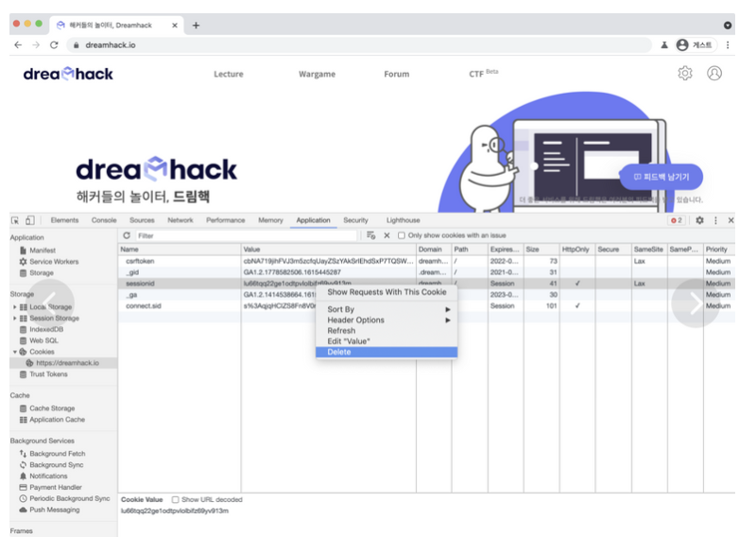Switch to the Lighthouse tab
756x554 pixels.
(x=404, y=220)
